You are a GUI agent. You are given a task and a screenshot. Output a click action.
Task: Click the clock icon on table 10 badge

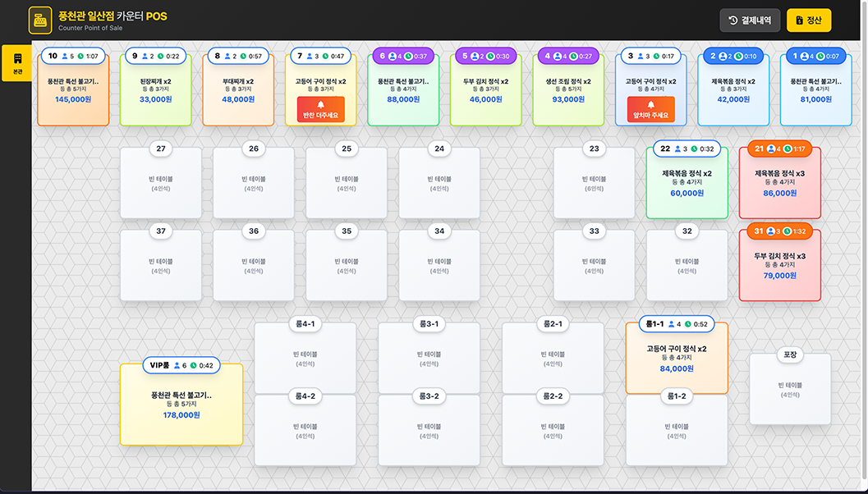tap(80, 57)
